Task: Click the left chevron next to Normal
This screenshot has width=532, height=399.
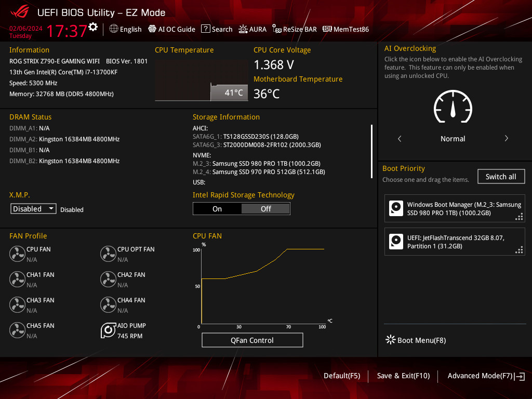Action: (x=400, y=139)
